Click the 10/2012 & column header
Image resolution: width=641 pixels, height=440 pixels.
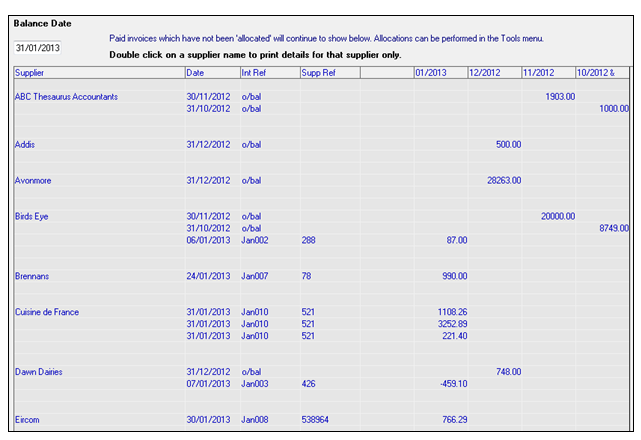click(602, 73)
